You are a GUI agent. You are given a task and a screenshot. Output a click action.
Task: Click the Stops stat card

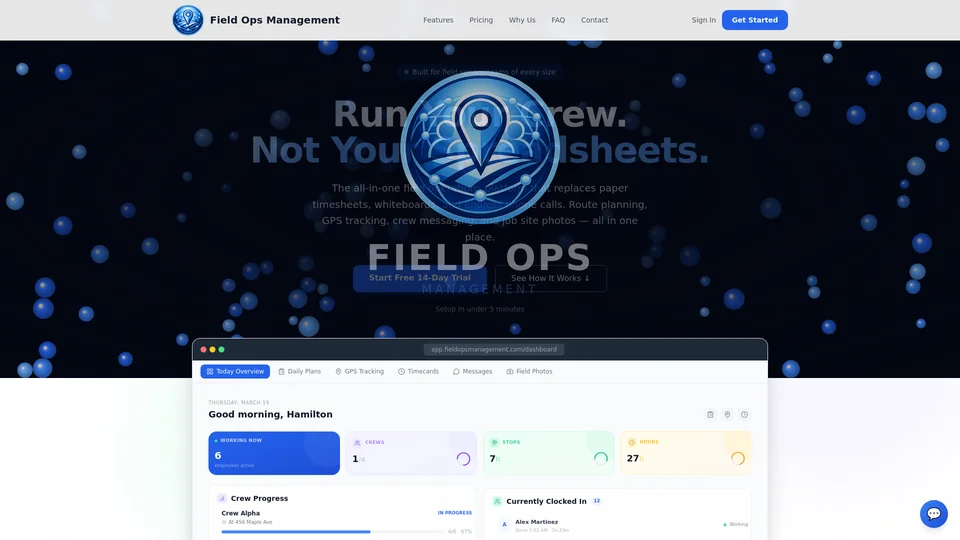(549, 453)
